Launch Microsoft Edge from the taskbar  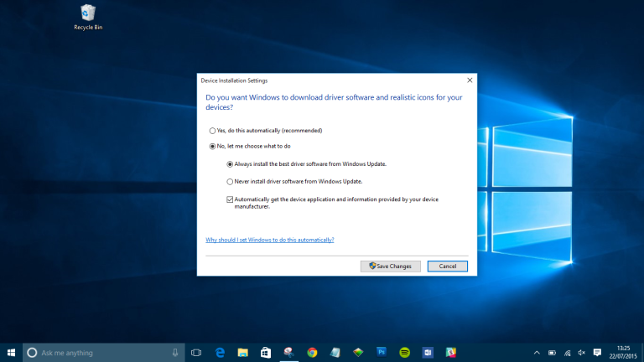221,353
